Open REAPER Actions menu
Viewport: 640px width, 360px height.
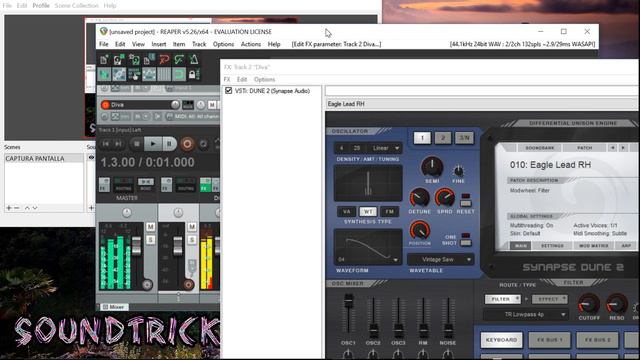[251, 44]
